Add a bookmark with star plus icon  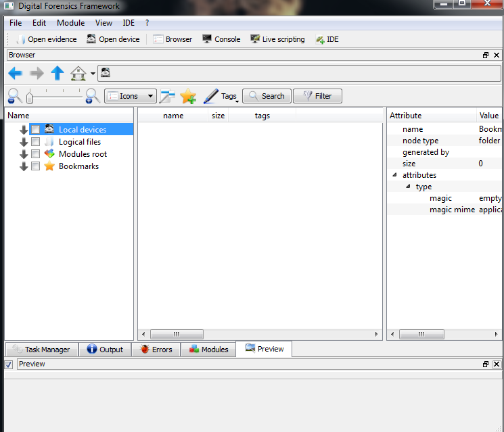click(x=188, y=96)
